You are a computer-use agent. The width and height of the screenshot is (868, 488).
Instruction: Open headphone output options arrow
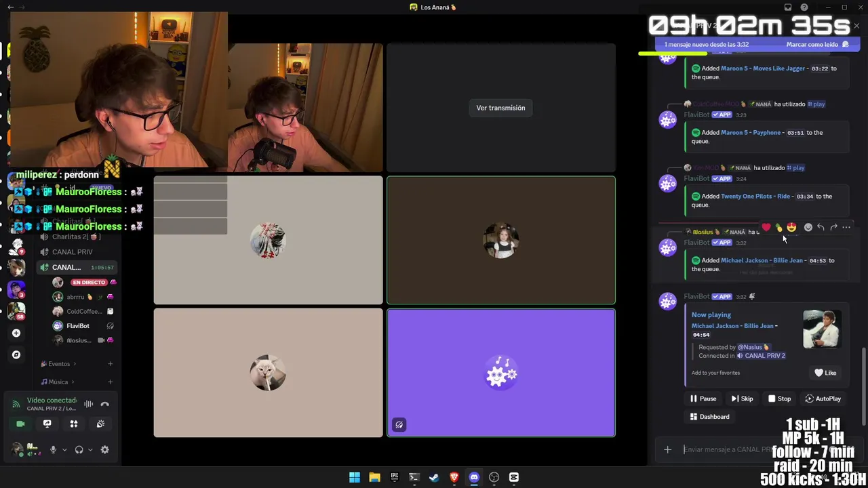point(90,449)
